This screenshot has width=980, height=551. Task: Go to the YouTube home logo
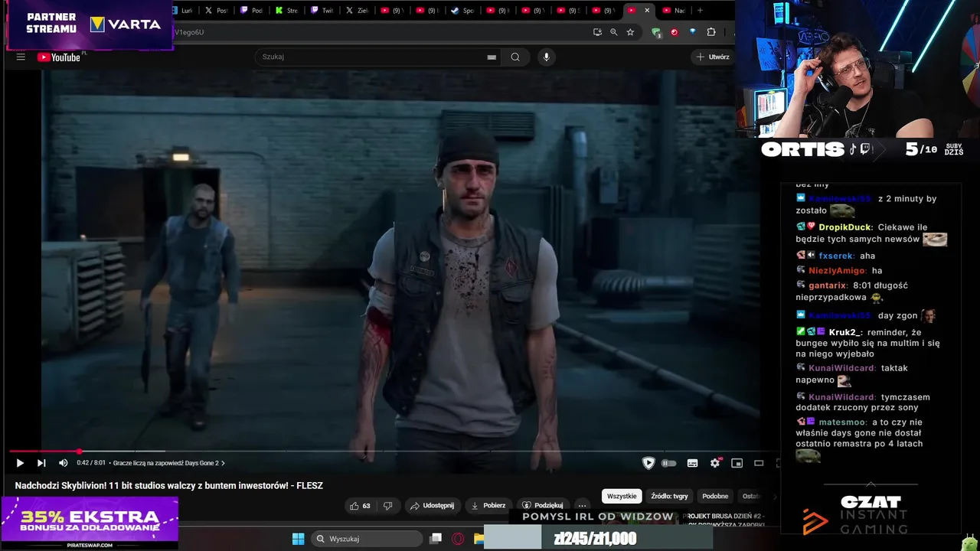point(59,57)
